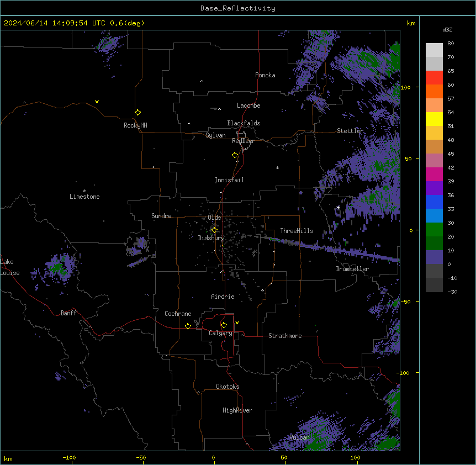The height and width of the screenshot is (465, 476).
Task: Click the yellow diamond marker below RedDeer
Action: coord(235,155)
